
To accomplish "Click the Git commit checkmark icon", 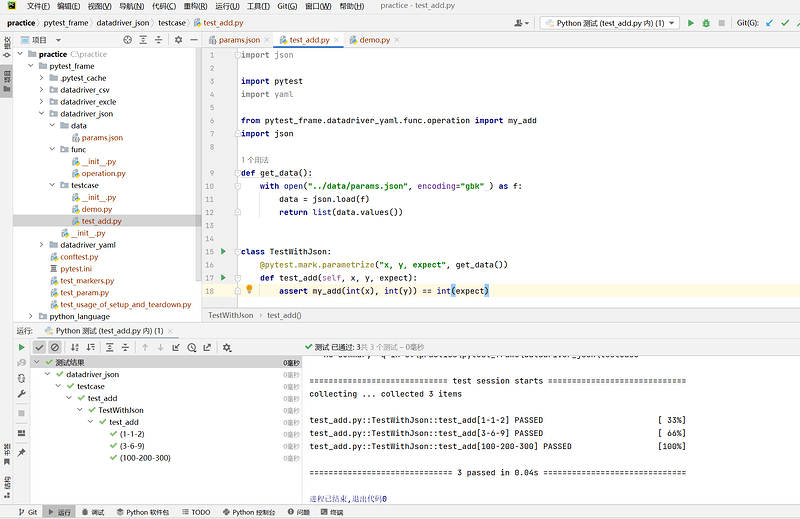I will (x=785, y=23).
